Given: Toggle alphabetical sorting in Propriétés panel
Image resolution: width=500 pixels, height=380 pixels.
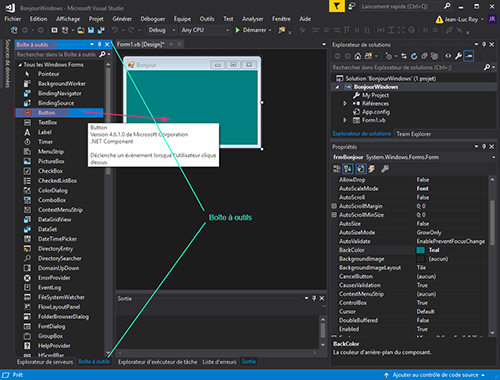Looking at the screenshot, I should (x=348, y=169).
